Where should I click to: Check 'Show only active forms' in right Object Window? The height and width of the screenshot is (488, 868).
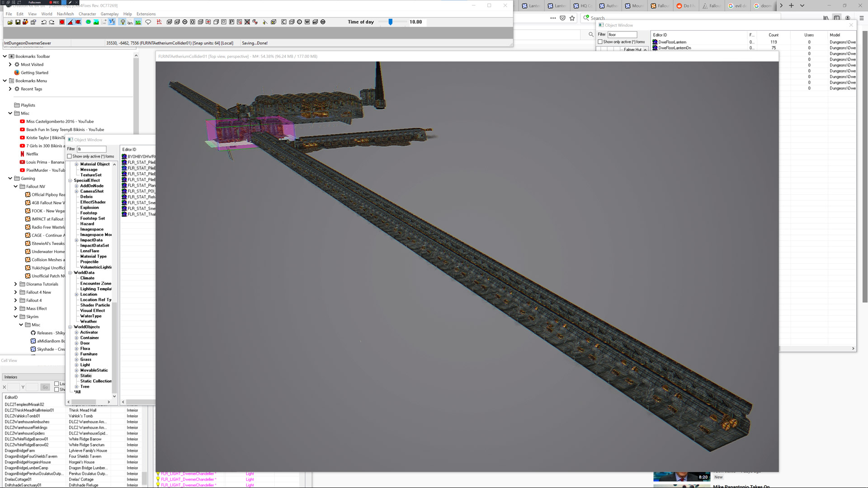600,42
